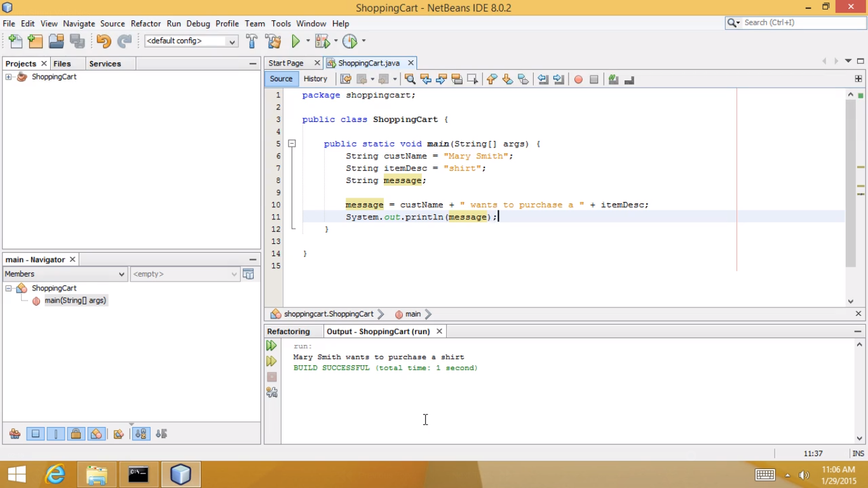This screenshot has height=488, width=868.
Task: Toggle Show Inner Classes filter in Navigator
Action: point(97,434)
